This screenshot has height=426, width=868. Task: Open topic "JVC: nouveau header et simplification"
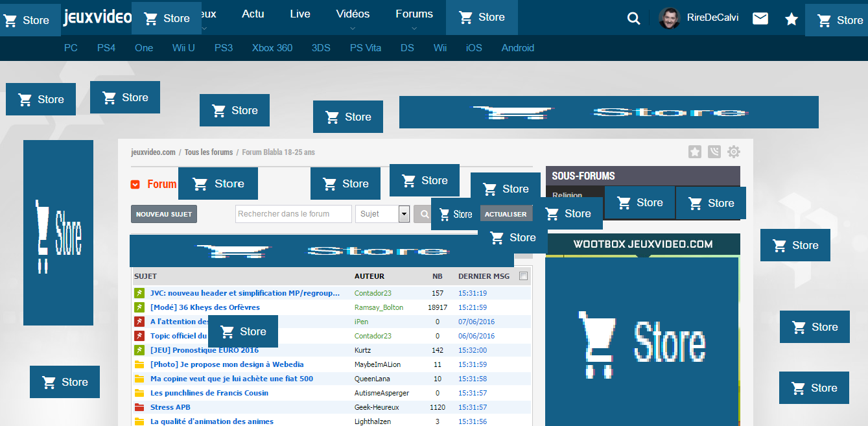[245, 293]
